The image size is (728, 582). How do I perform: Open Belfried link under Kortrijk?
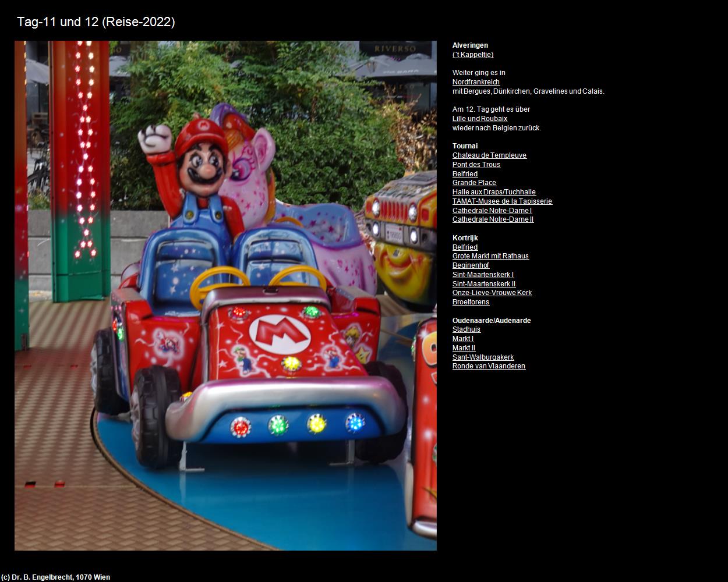tap(465, 247)
